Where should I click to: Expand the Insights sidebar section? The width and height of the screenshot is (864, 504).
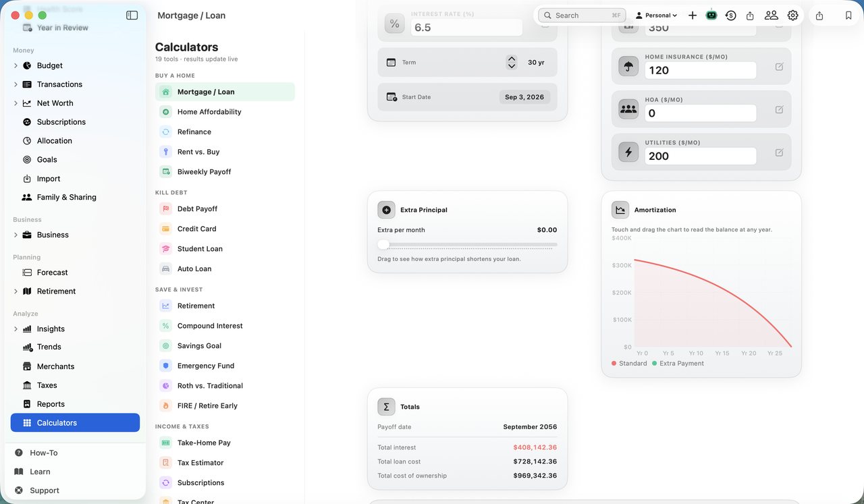16,329
